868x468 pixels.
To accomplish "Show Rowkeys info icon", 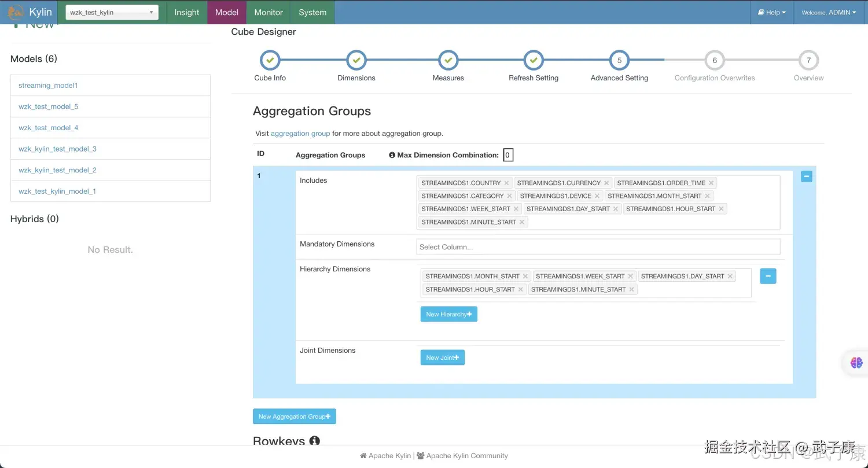I will [x=314, y=441].
